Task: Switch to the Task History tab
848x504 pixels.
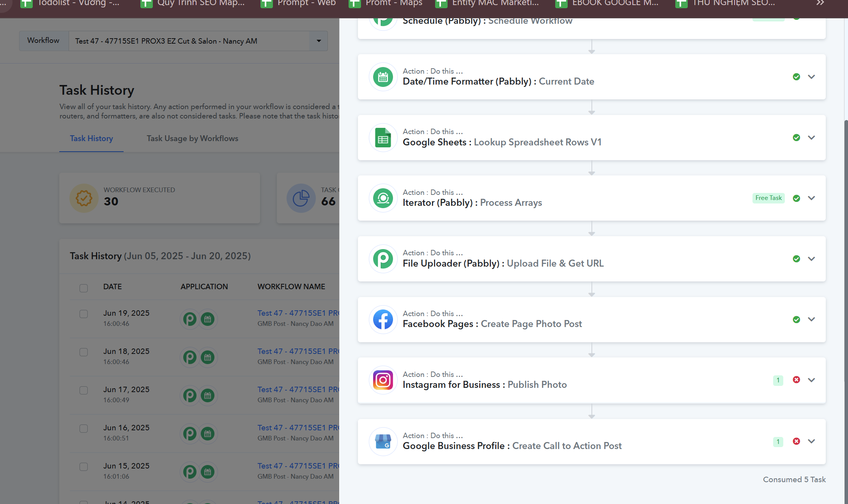Action: pyautogui.click(x=91, y=139)
